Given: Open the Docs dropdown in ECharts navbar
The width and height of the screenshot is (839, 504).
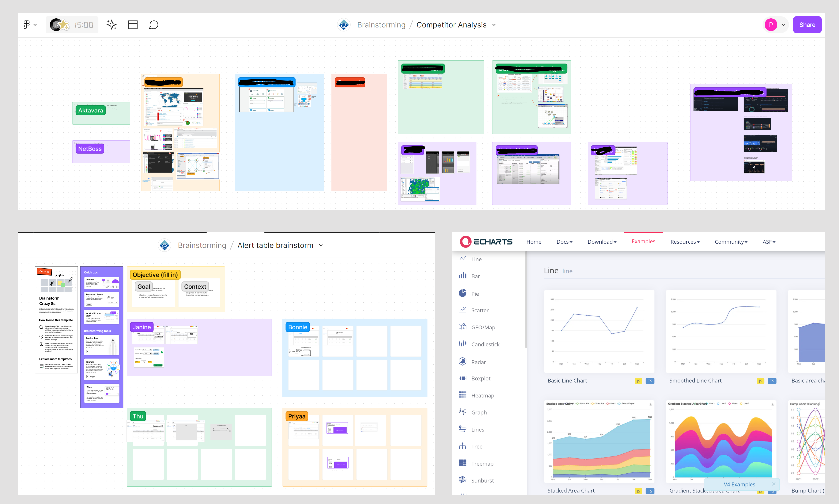Looking at the screenshot, I should [564, 242].
